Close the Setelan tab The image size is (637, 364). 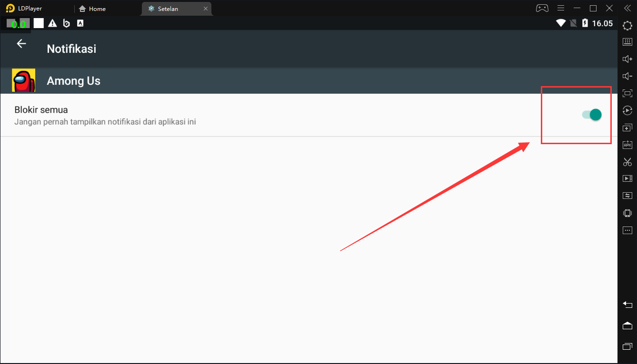click(206, 9)
